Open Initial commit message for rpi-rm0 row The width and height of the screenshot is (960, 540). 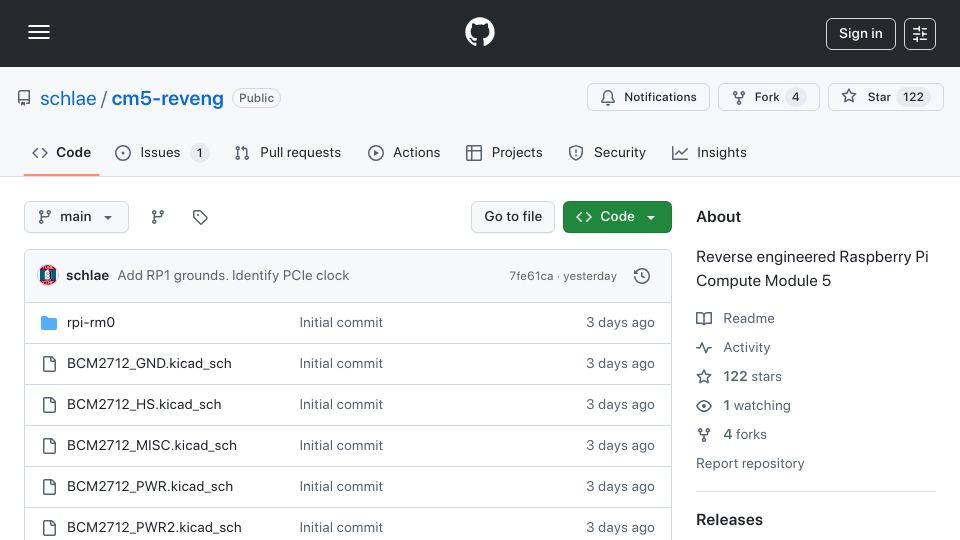[341, 323]
